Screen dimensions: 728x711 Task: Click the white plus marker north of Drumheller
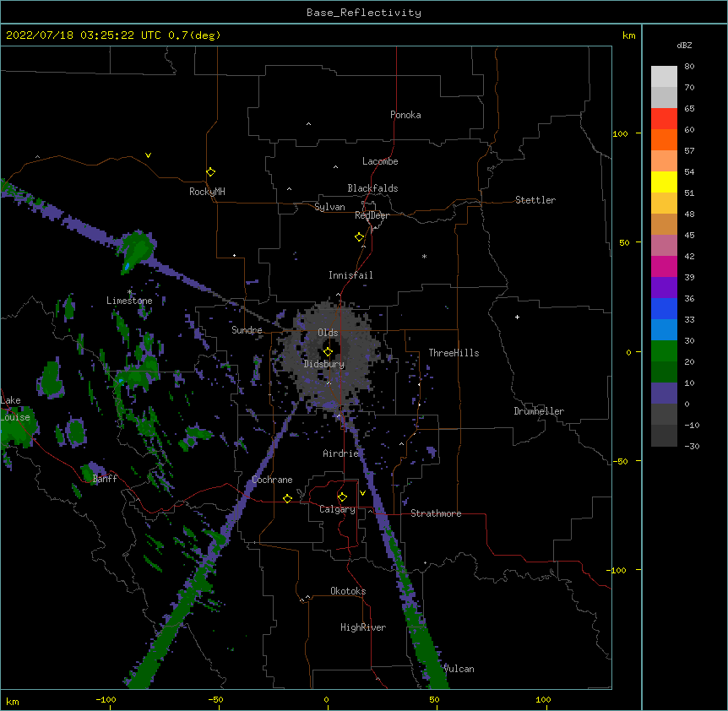pyautogui.click(x=517, y=317)
